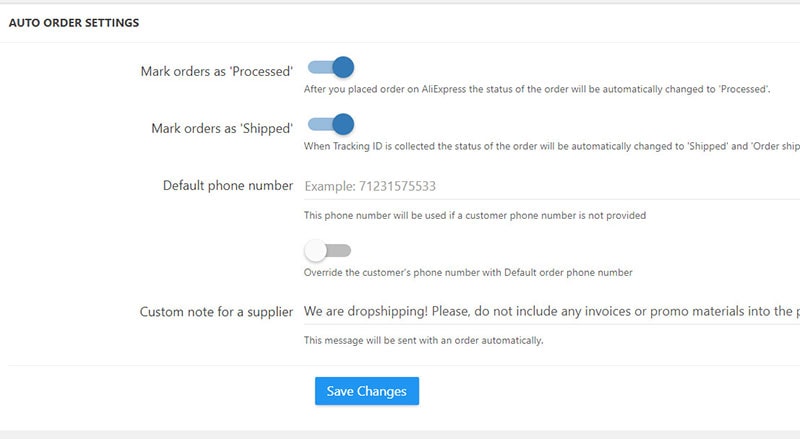Disable the Mark orders as 'Processed' toggle
Screen dimensions: 800x439
click(331, 68)
